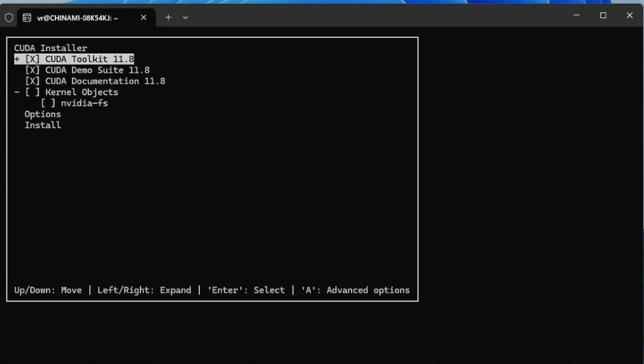Image resolution: width=644 pixels, height=364 pixels.
Task: Collapse Kernel Objects using minus sign
Action: click(x=17, y=92)
